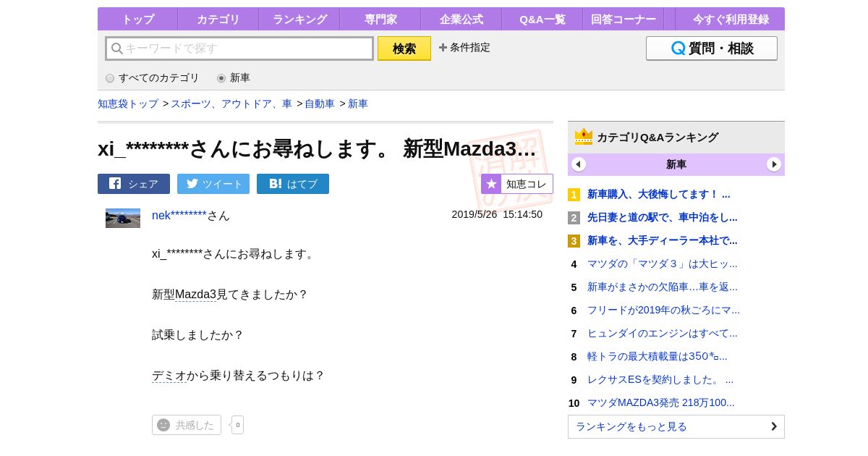This screenshot has height=456, width=868.
Task: Go to previous ranking category arrow
Action: coord(579,164)
